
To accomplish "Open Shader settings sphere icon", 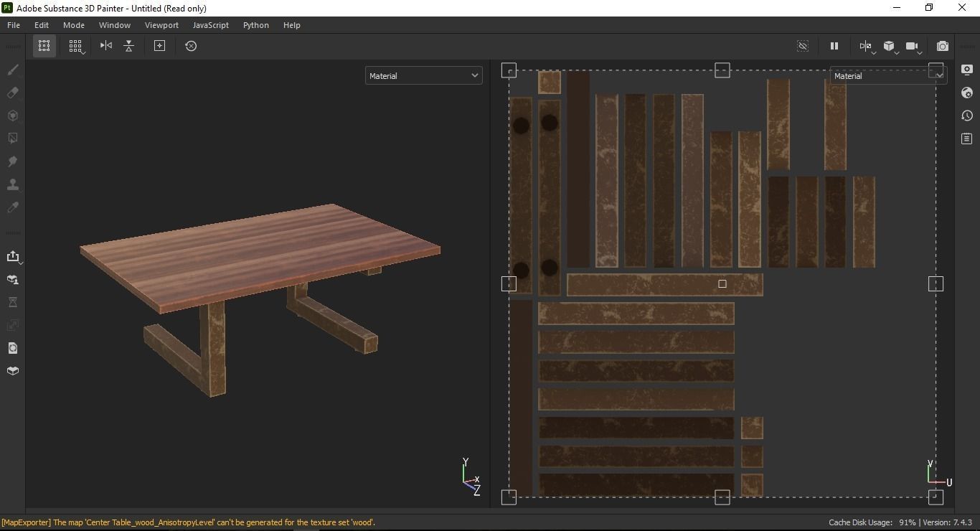I will click(967, 93).
